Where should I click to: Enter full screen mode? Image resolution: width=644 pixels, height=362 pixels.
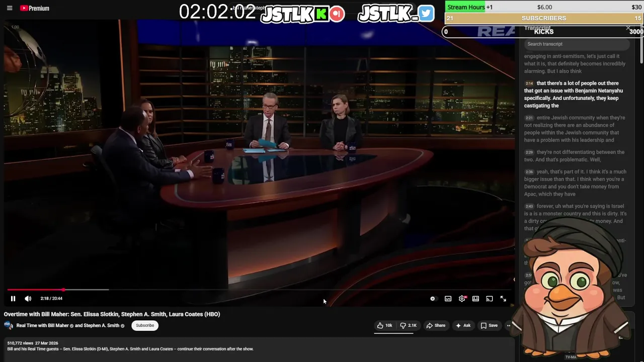503,299
